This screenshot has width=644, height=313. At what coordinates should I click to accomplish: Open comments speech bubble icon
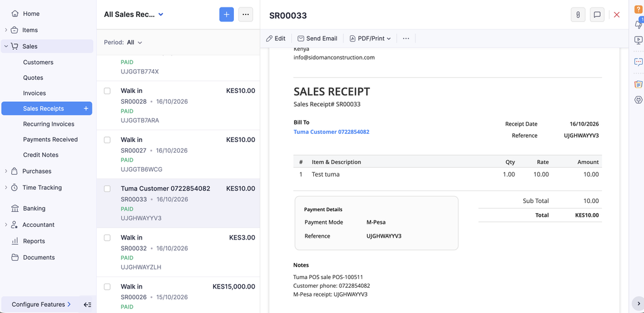(597, 14)
